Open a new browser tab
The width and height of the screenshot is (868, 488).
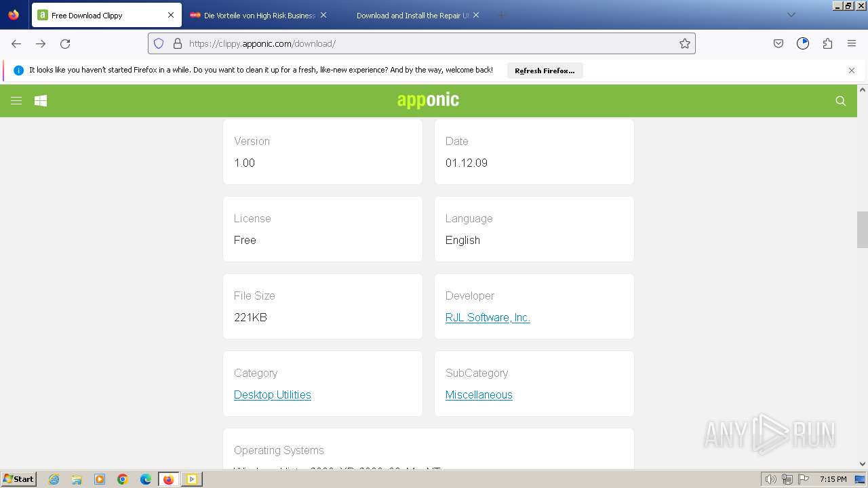tap(502, 15)
